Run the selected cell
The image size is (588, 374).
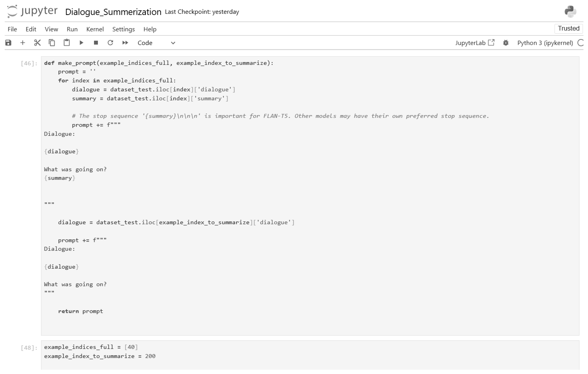pyautogui.click(x=81, y=43)
